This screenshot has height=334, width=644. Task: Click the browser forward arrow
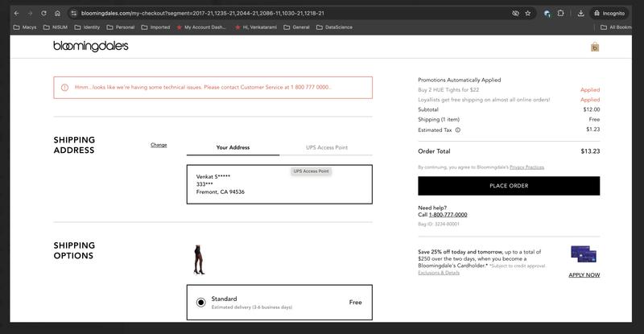click(30, 13)
